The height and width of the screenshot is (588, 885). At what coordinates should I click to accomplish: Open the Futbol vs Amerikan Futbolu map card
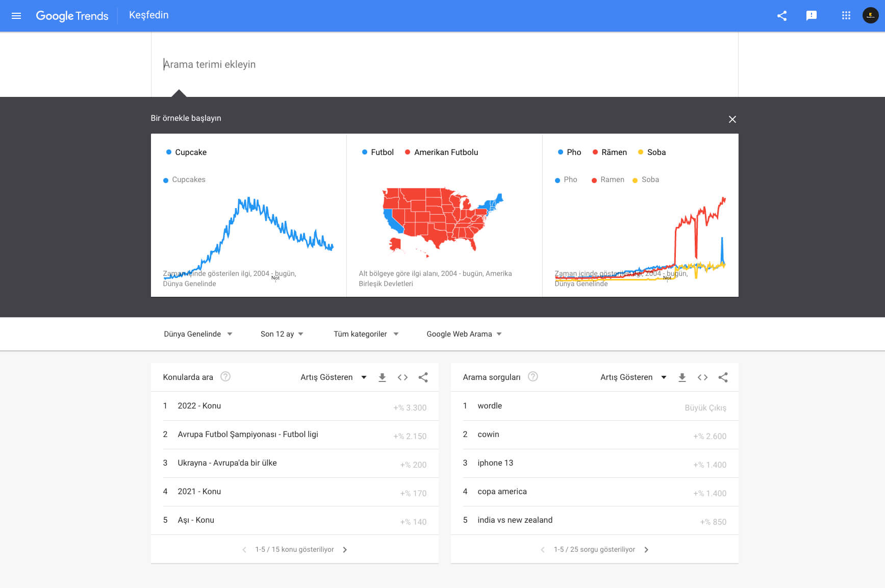tap(444, 215)
